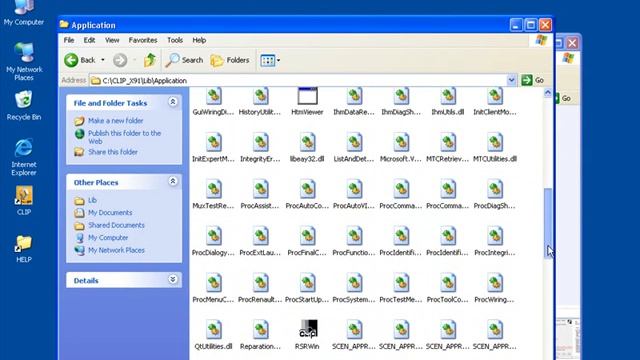
Task: Click the Make a new folder link
Action: pyautogui.click(x=116, y=121)
